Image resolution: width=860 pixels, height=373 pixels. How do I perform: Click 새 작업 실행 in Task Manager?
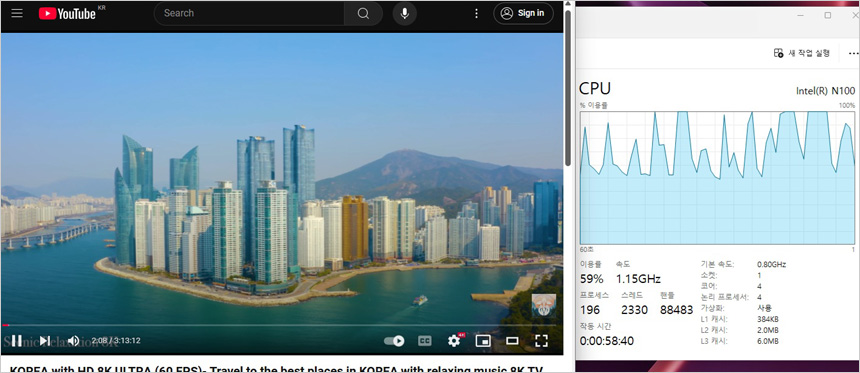pyautogui.click(x=801, y=53)
